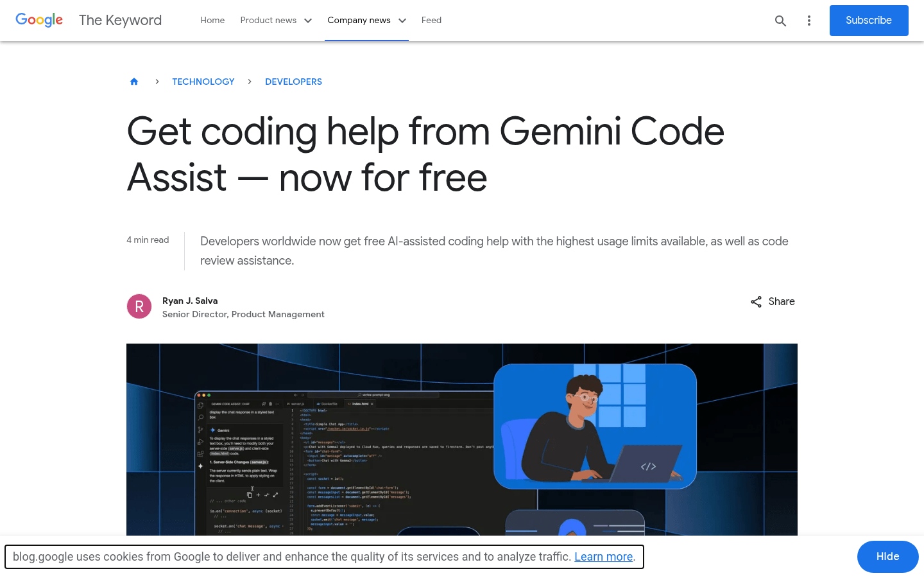The height and width of the screenshot is (578, 924).
Task: Open the Learn more cookie link
Action: coord(603,557)
